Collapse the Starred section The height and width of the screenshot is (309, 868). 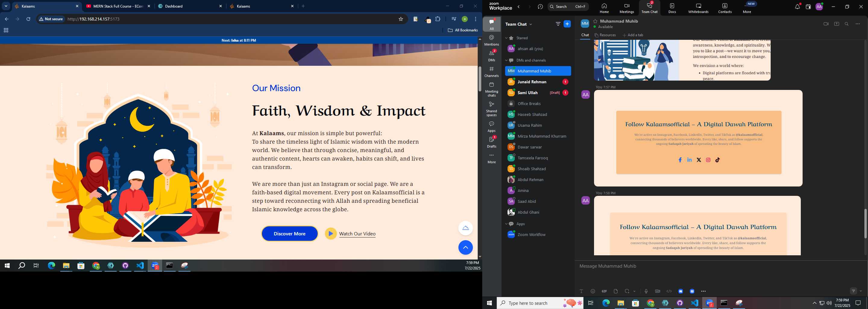tap(506, 38)
